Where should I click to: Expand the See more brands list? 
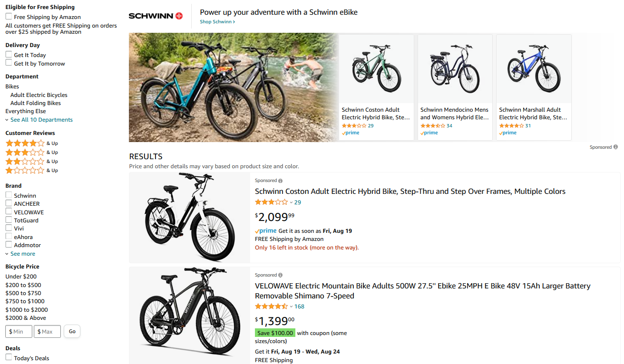(x=22, y=254)
